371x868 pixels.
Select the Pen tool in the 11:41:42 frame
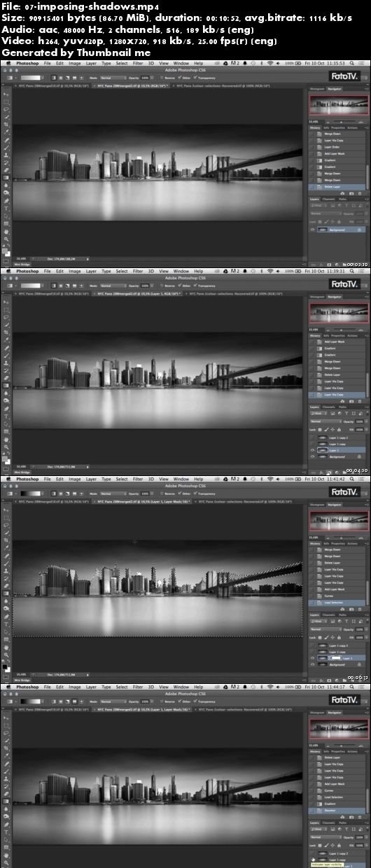point(6,617)
